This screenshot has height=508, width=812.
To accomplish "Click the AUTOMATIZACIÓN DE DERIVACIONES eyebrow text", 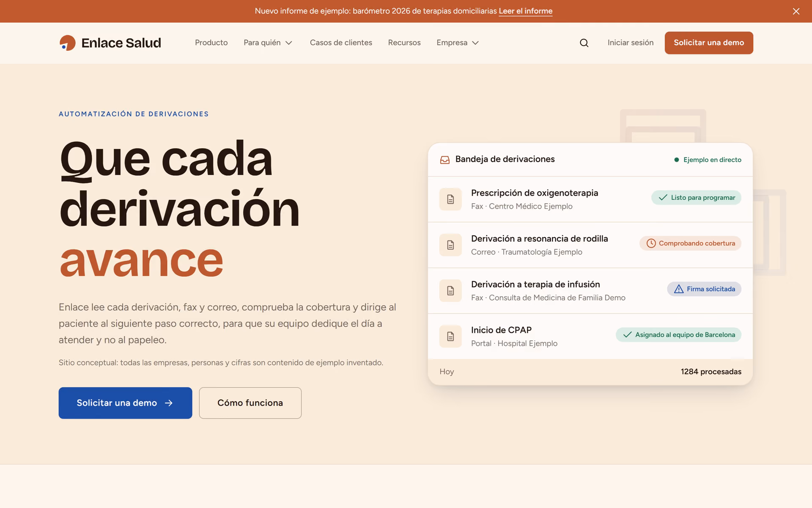I will pos(134,114).
